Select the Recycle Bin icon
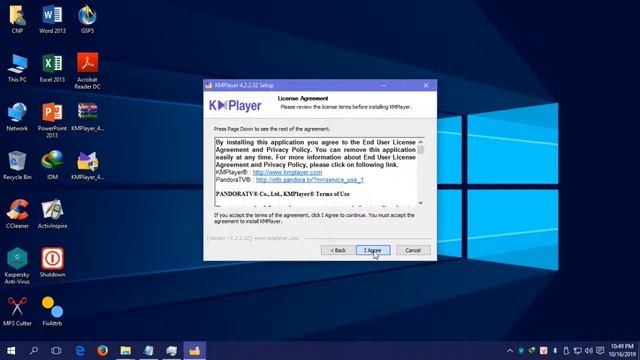 (x=17, y=166)
